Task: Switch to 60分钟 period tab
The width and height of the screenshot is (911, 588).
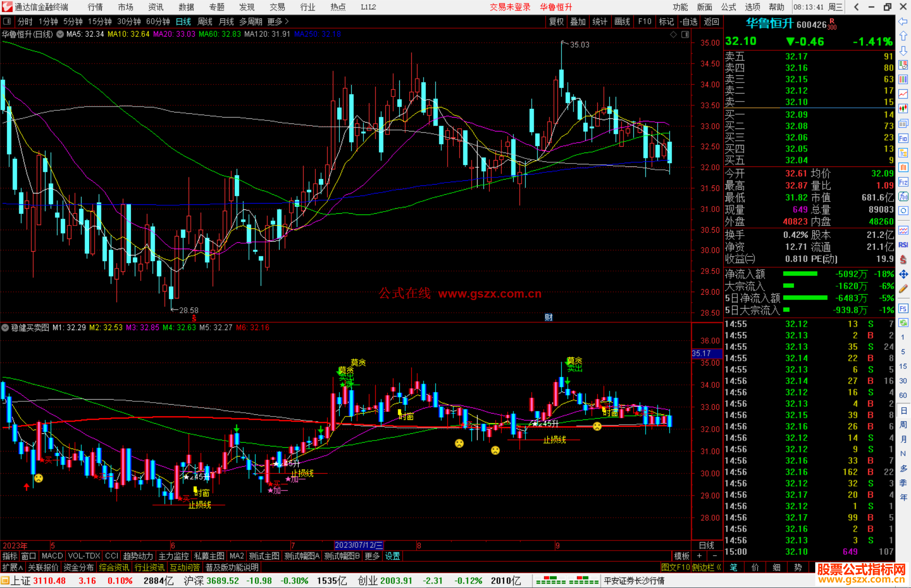Action: click(x=158, y=21)
